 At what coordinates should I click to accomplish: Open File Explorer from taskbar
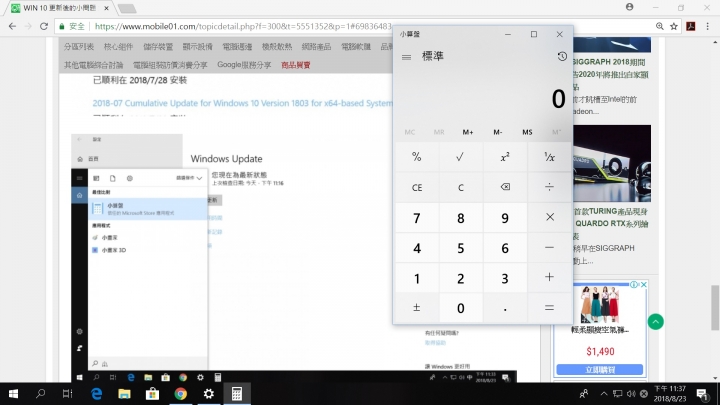pyautogui.click(x=124, y=394)
